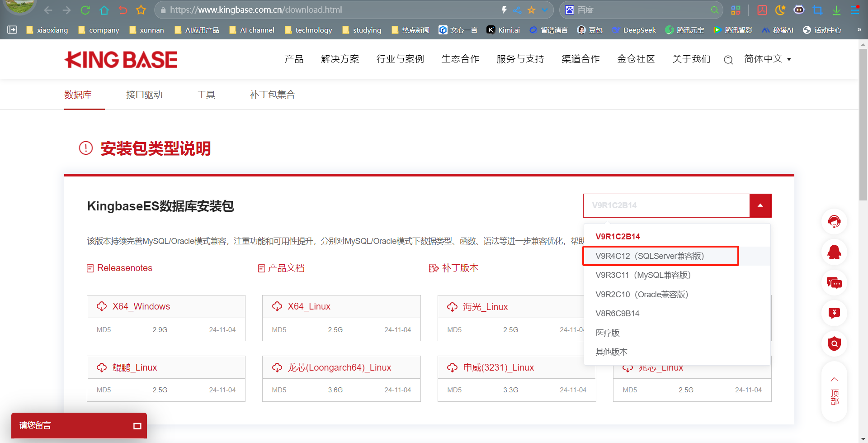Download the X64_Windows package
The width and height of the screenshot is (868, 443).
141,306
